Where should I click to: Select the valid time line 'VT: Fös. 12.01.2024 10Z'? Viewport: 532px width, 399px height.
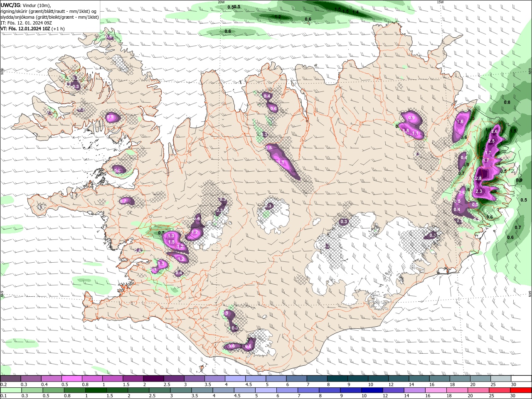pyautogui.click(x=26, y=29)
